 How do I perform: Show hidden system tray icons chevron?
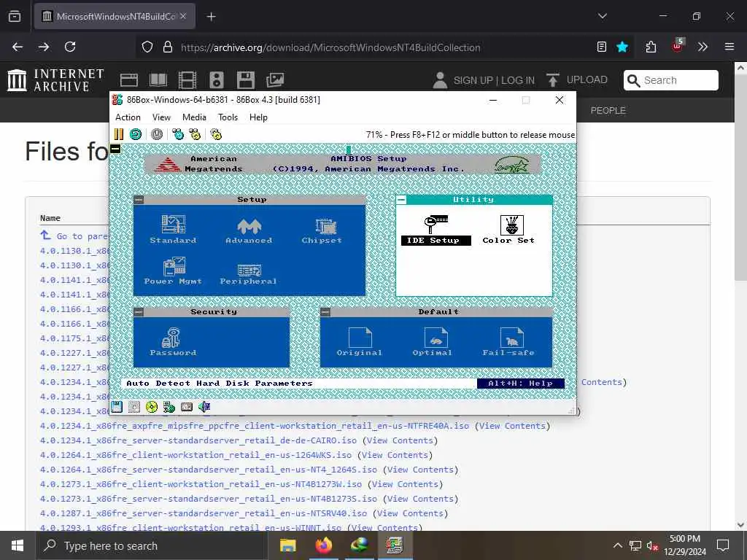point(617,545)
